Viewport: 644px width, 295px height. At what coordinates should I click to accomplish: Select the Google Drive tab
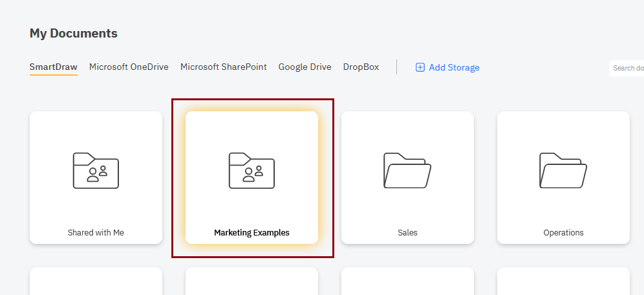(x=305, y=67)
